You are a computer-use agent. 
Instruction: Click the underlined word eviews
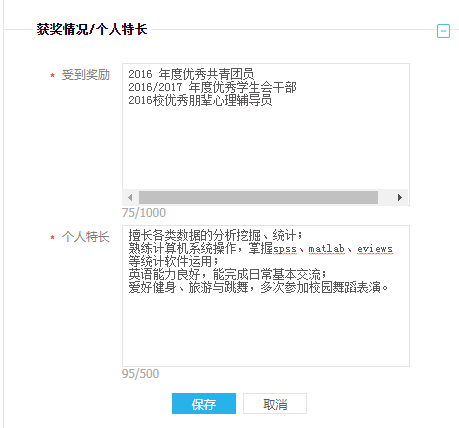click(x=375, y=249)
